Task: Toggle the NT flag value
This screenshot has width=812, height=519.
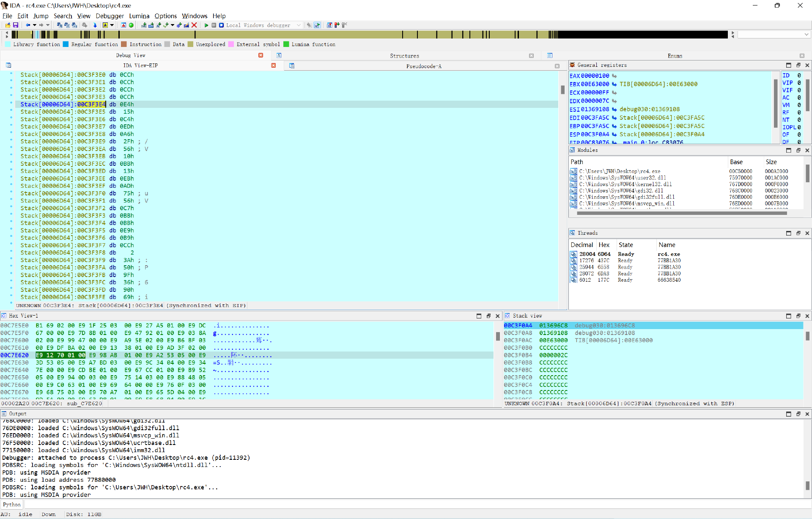Action: 799,120
